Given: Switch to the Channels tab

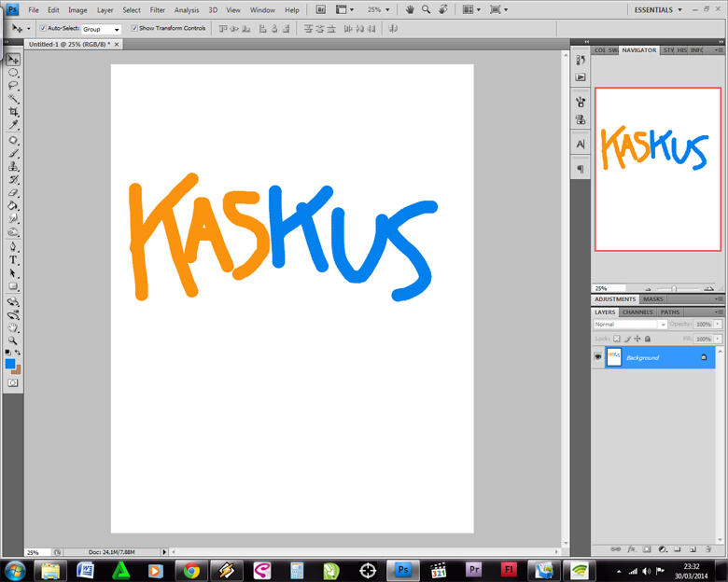Looking at the screenshot, I should pyautogui.click(x=637, y=312).
